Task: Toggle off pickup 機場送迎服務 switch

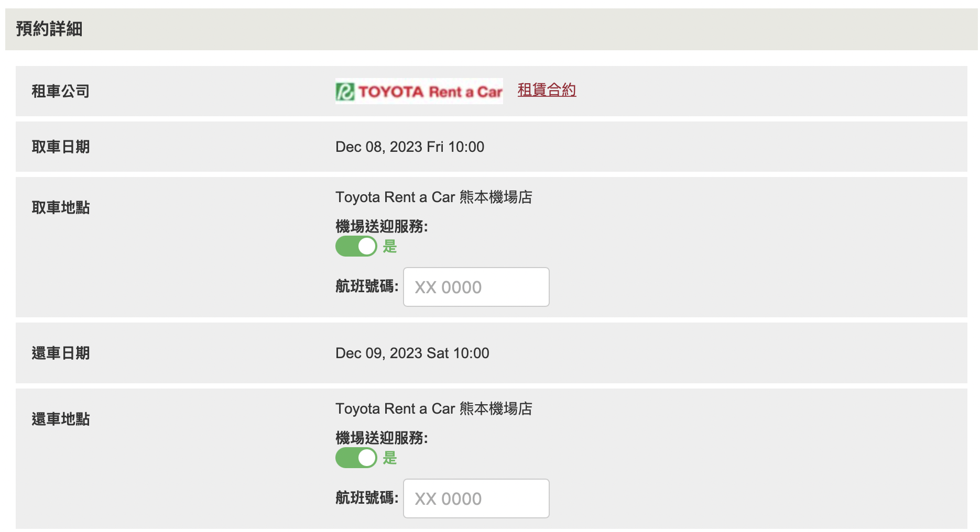Action: (356, 246)
